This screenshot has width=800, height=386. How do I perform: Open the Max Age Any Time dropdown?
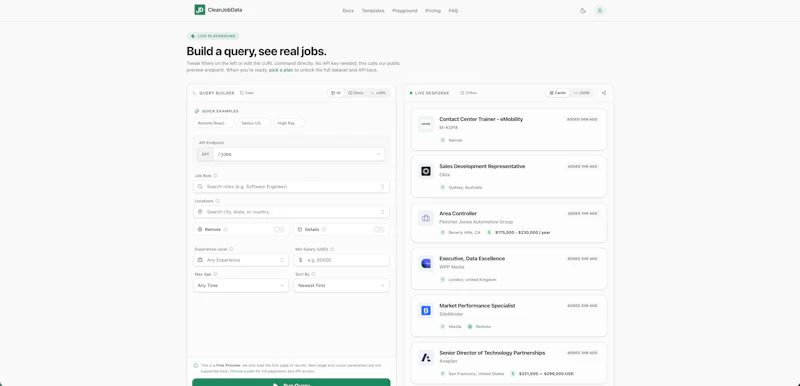pyautogui.click(x=241, y=286)
